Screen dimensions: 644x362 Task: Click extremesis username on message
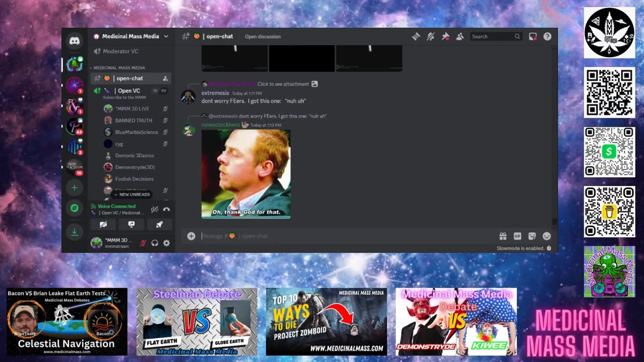point(215,93)
